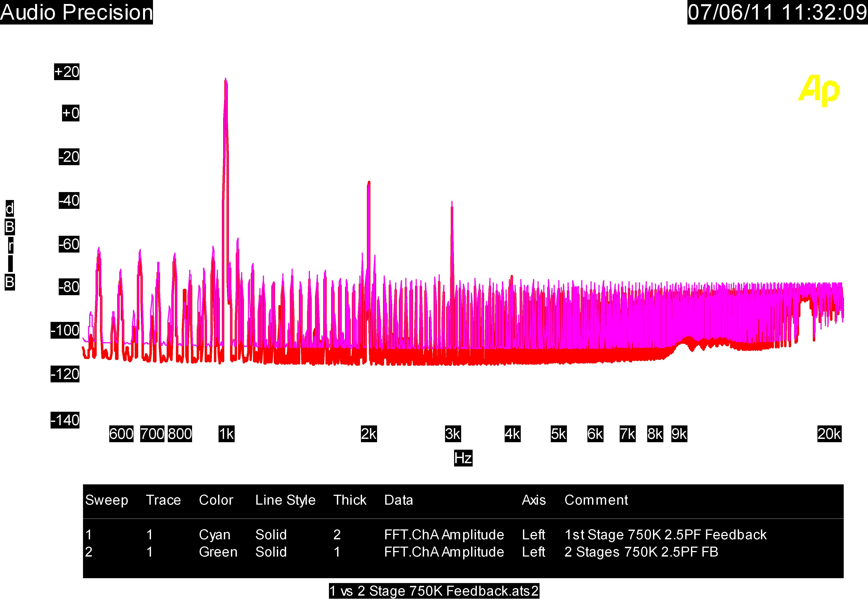Click the Left axis cell in the Green row
Image resolution: width=868 pixels, height=606 pixels.
[533, 552]
